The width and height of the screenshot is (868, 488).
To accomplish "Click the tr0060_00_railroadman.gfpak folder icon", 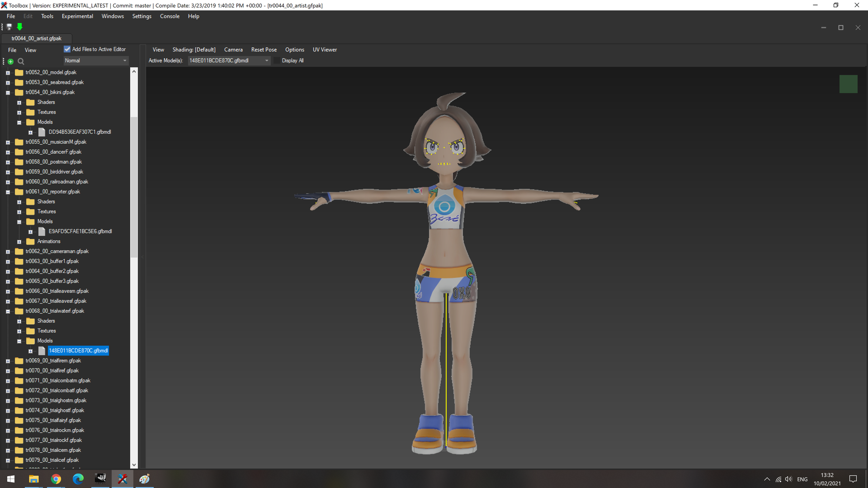I will click(19, 182).
